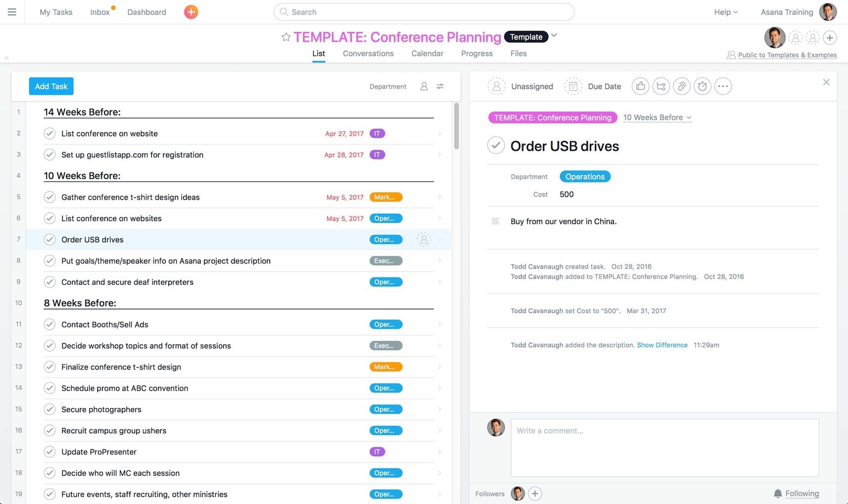Viewport: 848px width, 504px height.
Task: Click the Add Task button
Action: tap(51, 86)
